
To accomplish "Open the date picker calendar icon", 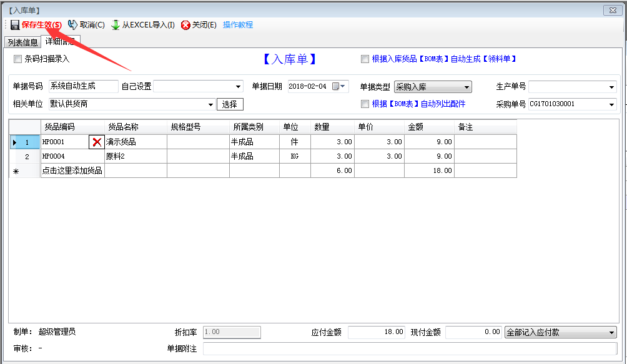I will (338, 87).
